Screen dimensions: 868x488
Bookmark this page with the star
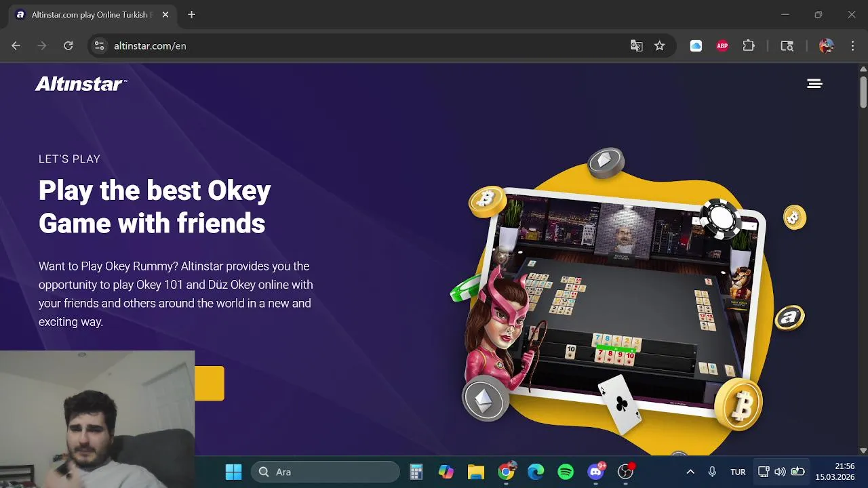(x=659, y=45)
